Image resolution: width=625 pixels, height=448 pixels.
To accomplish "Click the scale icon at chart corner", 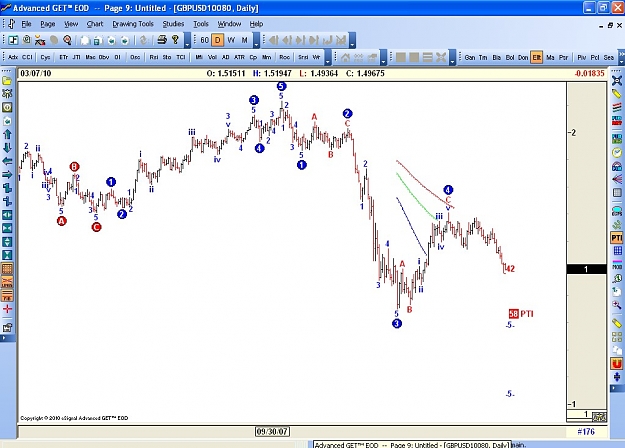I will (x=599, y=417).
